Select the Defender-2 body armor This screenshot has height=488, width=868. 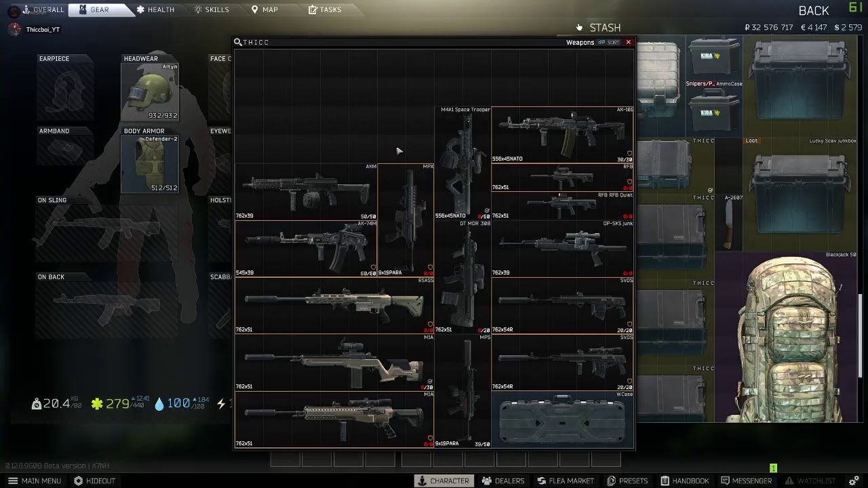point(150,164)
